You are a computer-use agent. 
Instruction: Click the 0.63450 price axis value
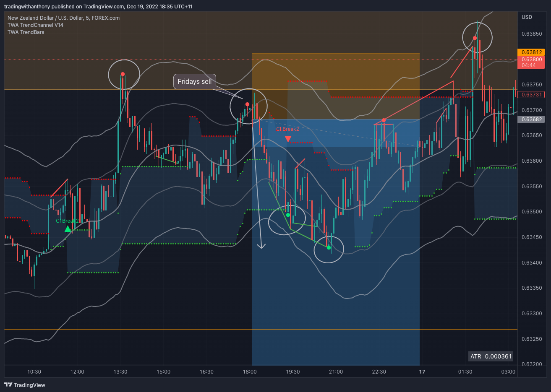coord(532,237)
